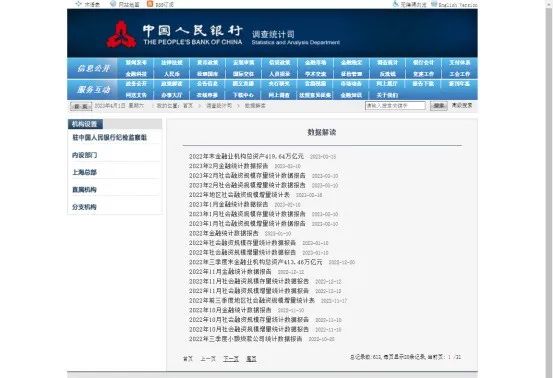
Task: Click the English Version icon
Action: pyautogui.click(x=434, y=4)
